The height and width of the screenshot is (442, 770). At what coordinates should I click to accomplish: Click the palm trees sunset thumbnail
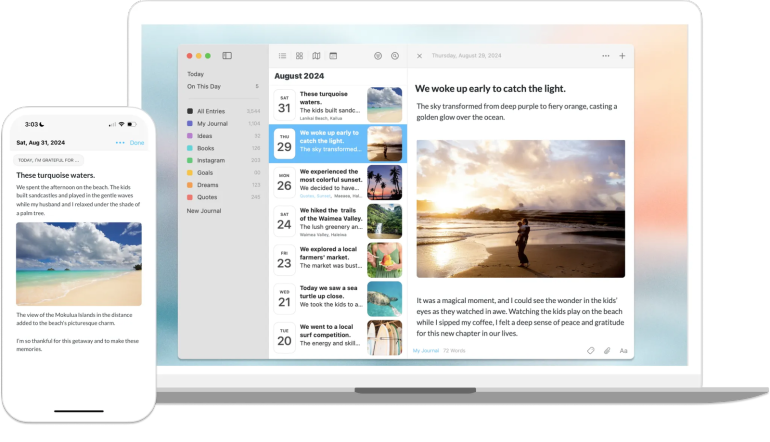tap(385, 182)
